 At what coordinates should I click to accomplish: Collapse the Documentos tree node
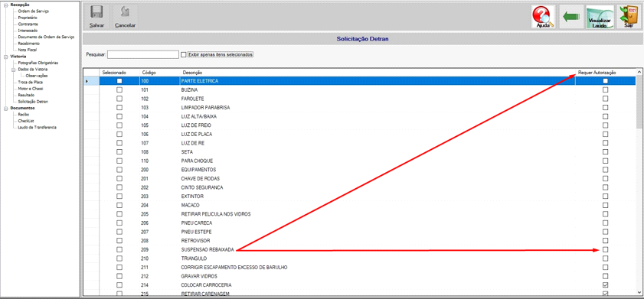tap(6, 109)
